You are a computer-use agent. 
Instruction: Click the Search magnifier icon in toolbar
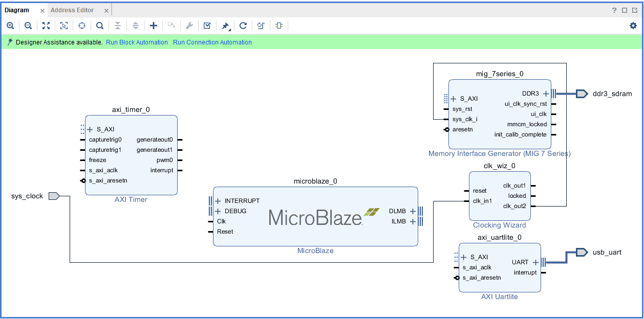point(100,26)
